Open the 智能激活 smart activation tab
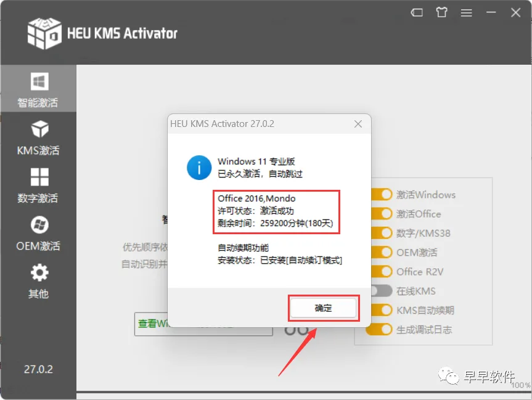The image size is (532, 400). pyautogui.click(x=38, y=89)
